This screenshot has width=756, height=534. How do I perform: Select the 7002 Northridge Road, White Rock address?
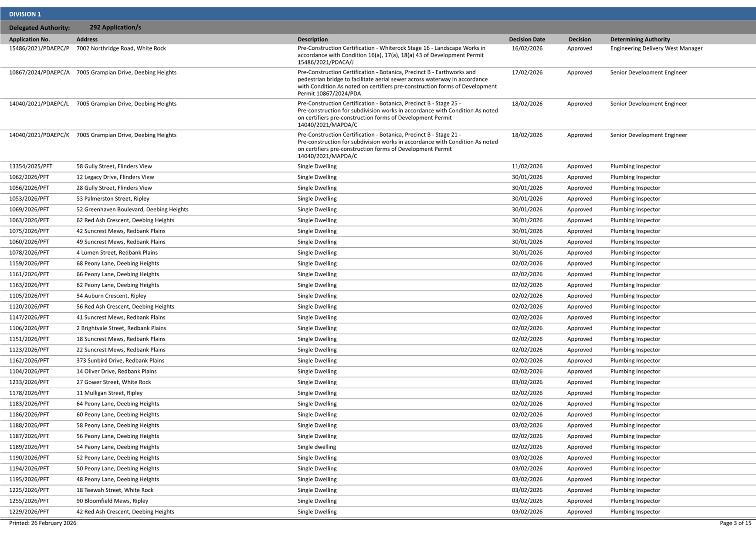121,48
